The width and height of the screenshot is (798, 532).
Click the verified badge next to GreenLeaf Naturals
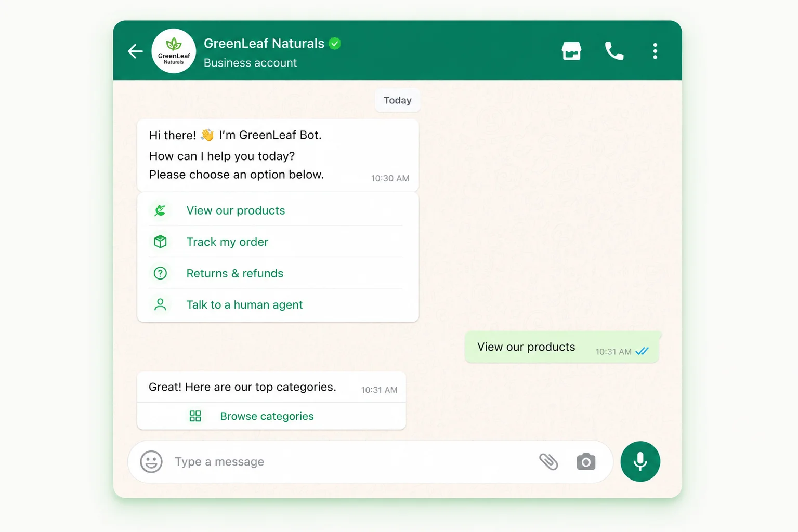(335, 44)
